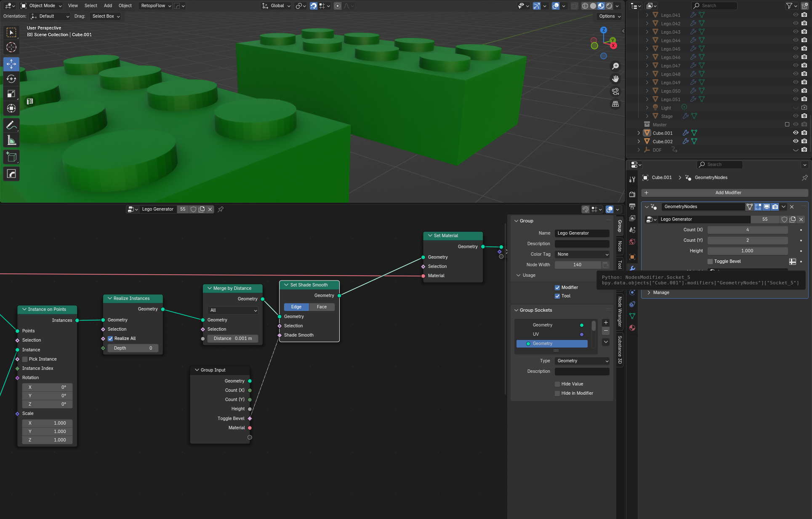Screen dimensions: 812x519
Task: Click the group Name field Lego Generator
Action: coord(582,233)
